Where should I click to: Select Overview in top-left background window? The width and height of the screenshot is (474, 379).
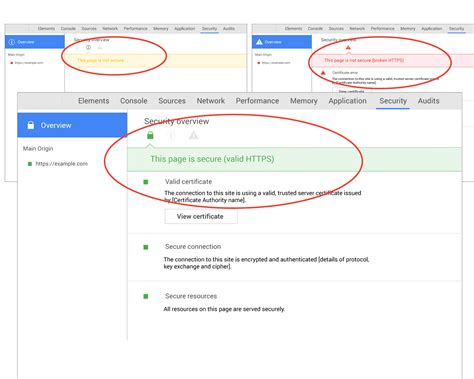point(35,42)
